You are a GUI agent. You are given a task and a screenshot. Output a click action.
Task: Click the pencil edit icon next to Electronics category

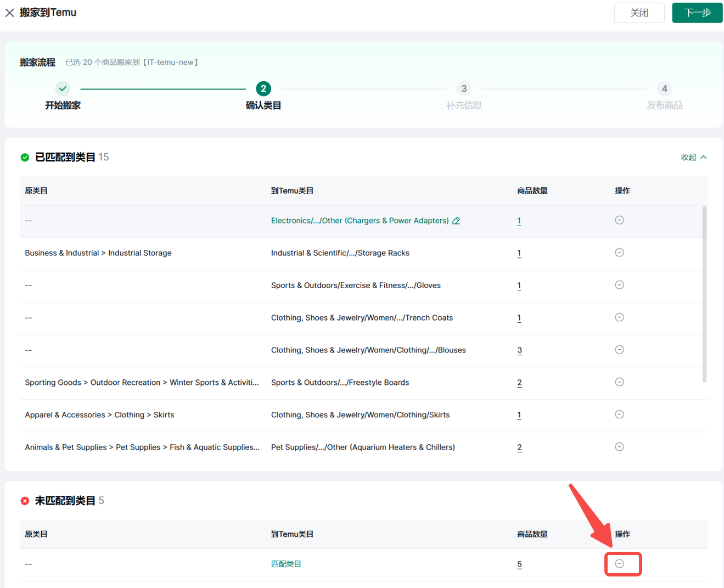456,221
